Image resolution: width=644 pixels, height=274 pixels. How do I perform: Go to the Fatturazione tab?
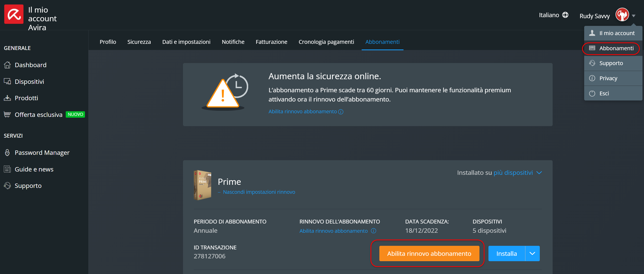tap(271, 42)
